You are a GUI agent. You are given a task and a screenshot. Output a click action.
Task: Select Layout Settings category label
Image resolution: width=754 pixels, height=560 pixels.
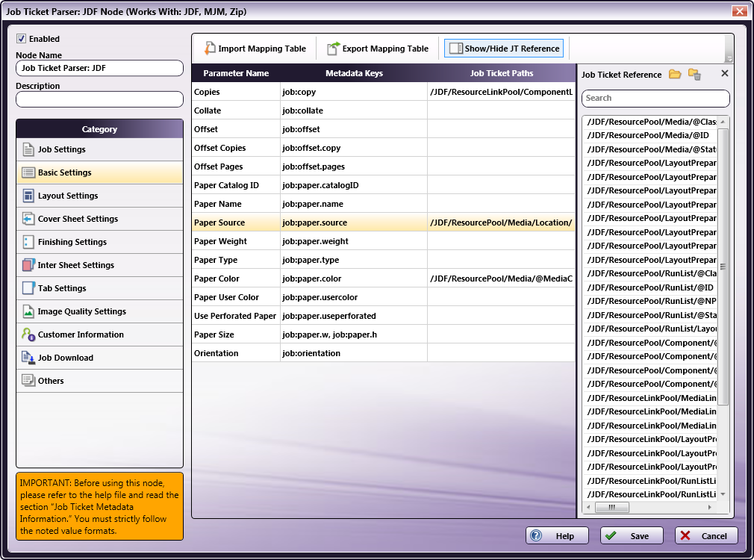(68, 196)
